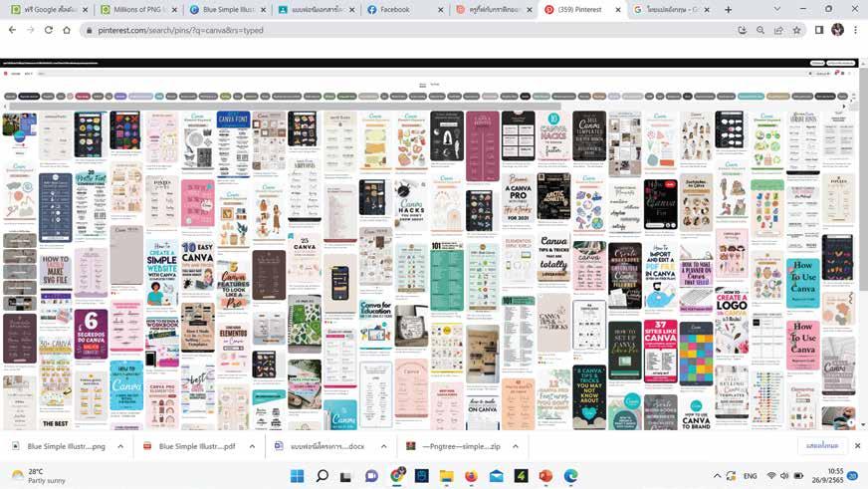Click the horizontal scrollbar under the filter chips
The height and width of the screenshot is (489, 868).
pyautogui.click(x=284, y=107)
